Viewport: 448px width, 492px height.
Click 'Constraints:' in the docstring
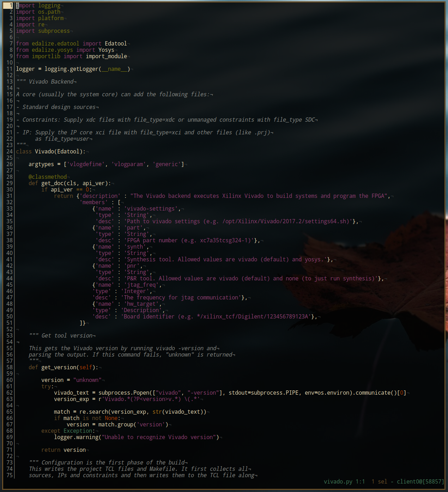41,120
